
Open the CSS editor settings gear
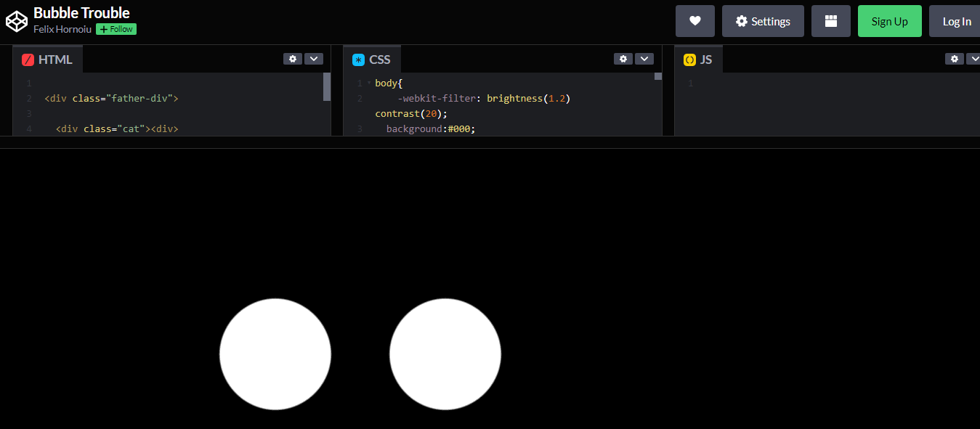[x=623, y=58]
